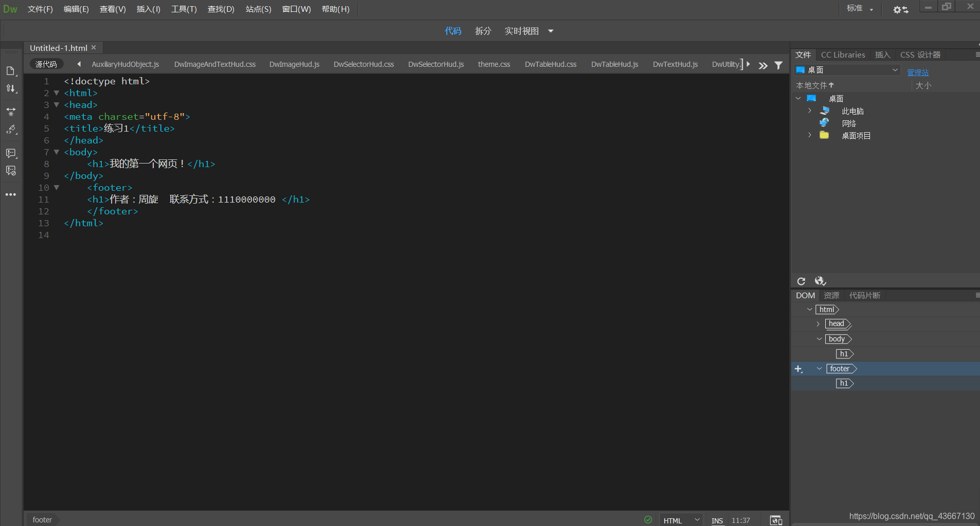The height and width of the screenshot is (526, 980).
Task: Open the 插入(I) menu
Action: [148, 9]
